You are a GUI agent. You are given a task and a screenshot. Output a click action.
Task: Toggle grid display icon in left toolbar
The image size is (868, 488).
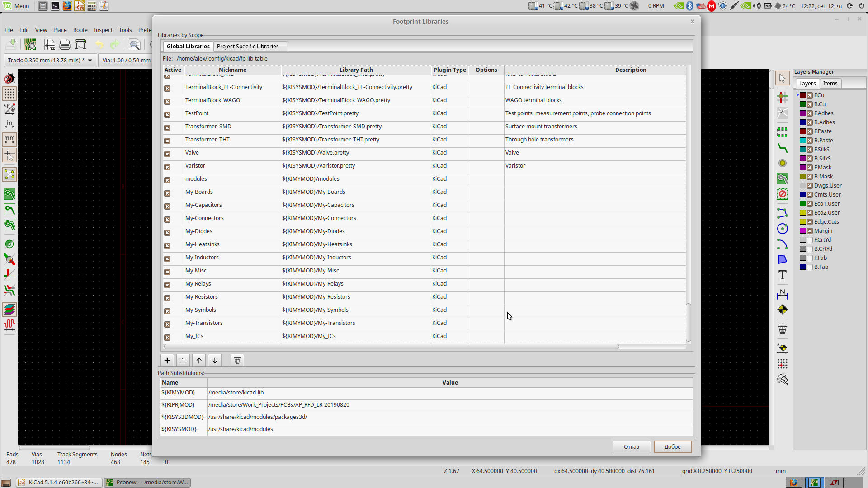tap(9, 94)
